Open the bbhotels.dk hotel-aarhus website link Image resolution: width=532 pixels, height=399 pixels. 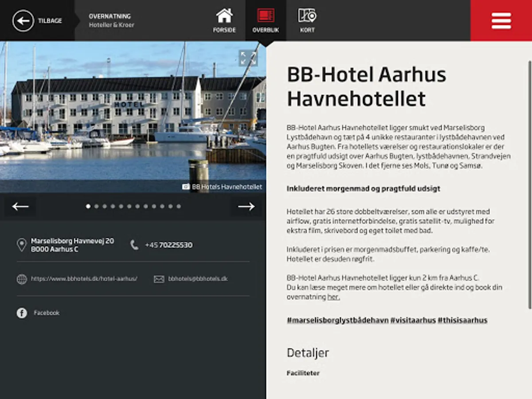click(x=84, y=279)
